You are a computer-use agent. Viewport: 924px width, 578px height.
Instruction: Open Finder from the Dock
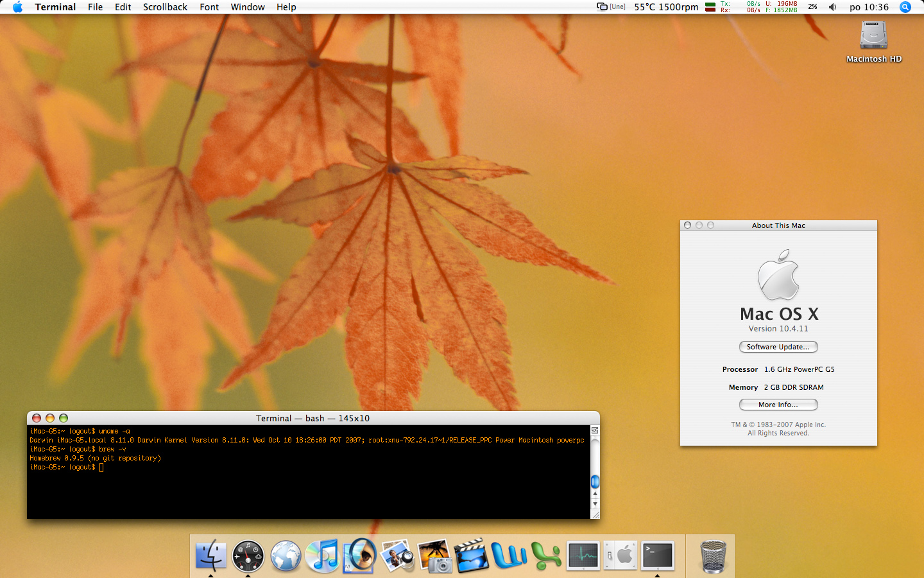pyautogui.click(x=210, y=555)
